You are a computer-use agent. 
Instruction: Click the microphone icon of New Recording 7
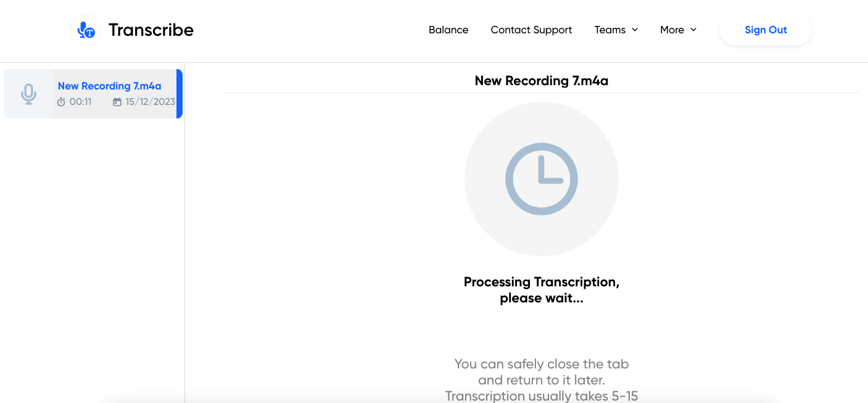tap(28, 94)
